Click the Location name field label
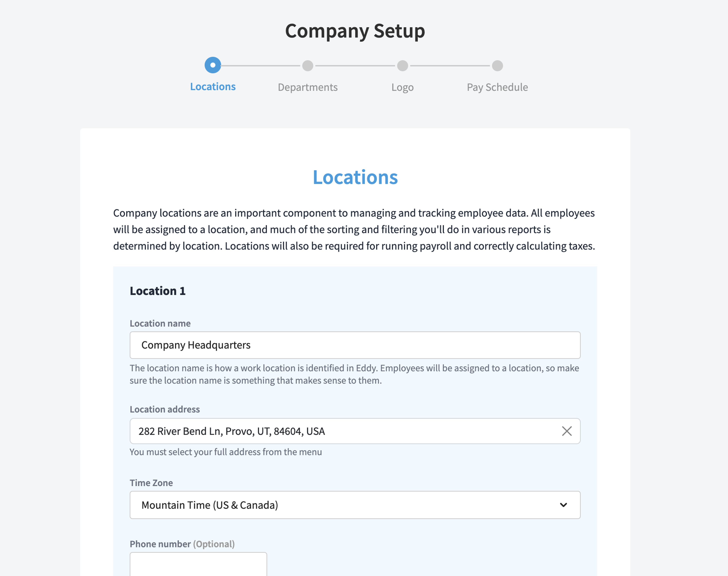Image resolution: width=728 pixels, height=576 pixels. [x=160, y=323]
